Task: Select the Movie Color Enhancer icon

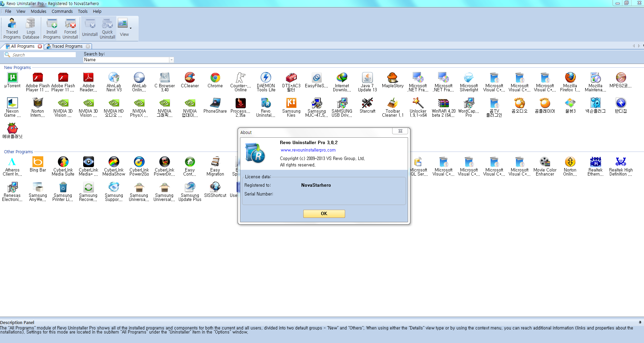Action: tap(545, 166)
